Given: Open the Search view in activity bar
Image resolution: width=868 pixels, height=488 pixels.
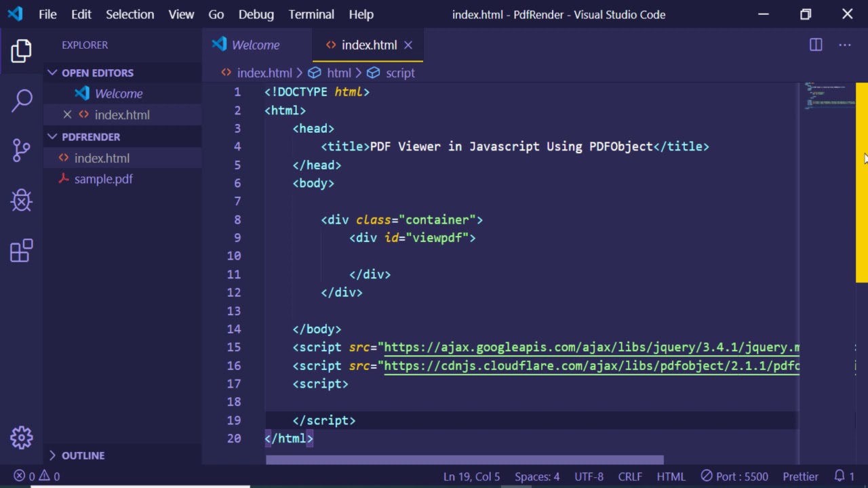Looking at the screenshot, I should pyautogui.click(x=22, y=100).
